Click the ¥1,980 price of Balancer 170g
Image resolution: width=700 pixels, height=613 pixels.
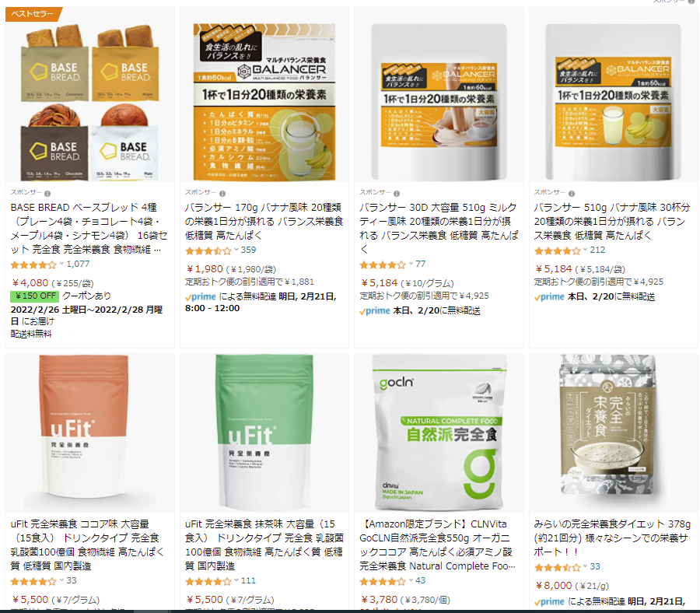point(205,269)
